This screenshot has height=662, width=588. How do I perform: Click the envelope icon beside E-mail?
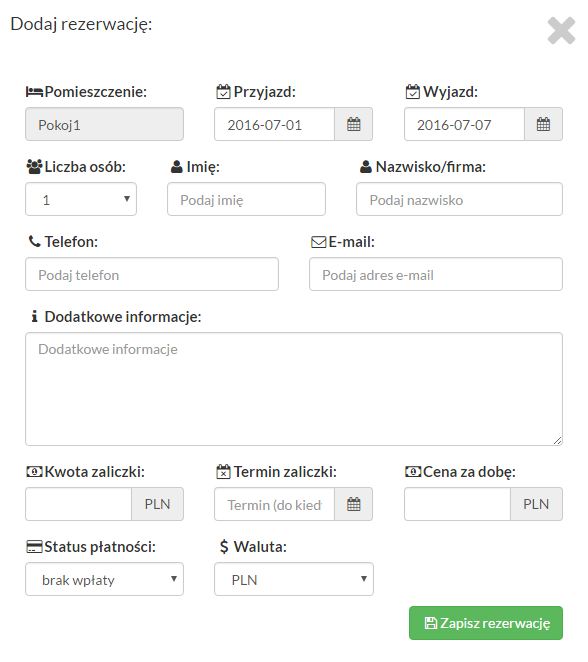(319, 242)
